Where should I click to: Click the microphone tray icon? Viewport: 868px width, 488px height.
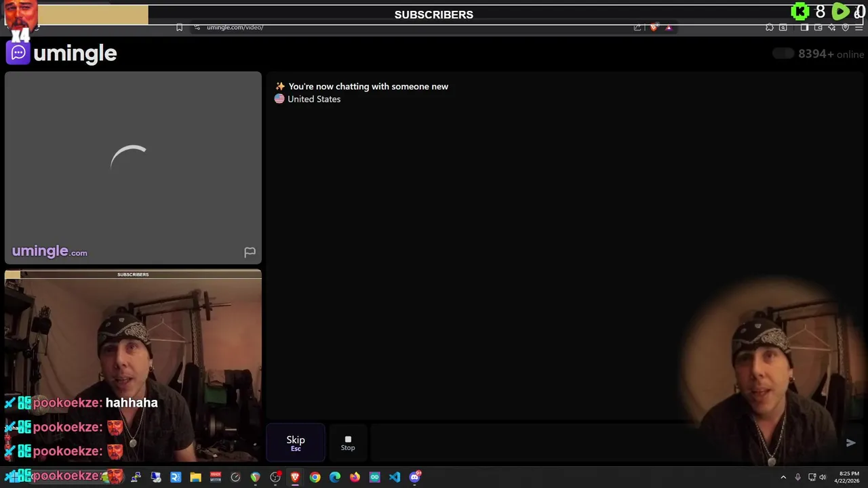click(x=798, y=477)
